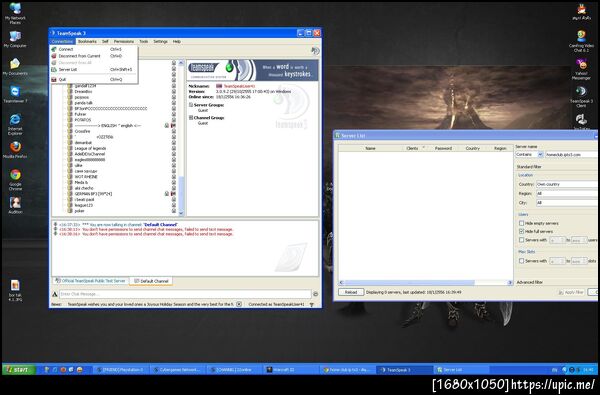Screen dimensions: 600x395
Task: Uncheck Hide full servers option
Action: pos(521,231)
